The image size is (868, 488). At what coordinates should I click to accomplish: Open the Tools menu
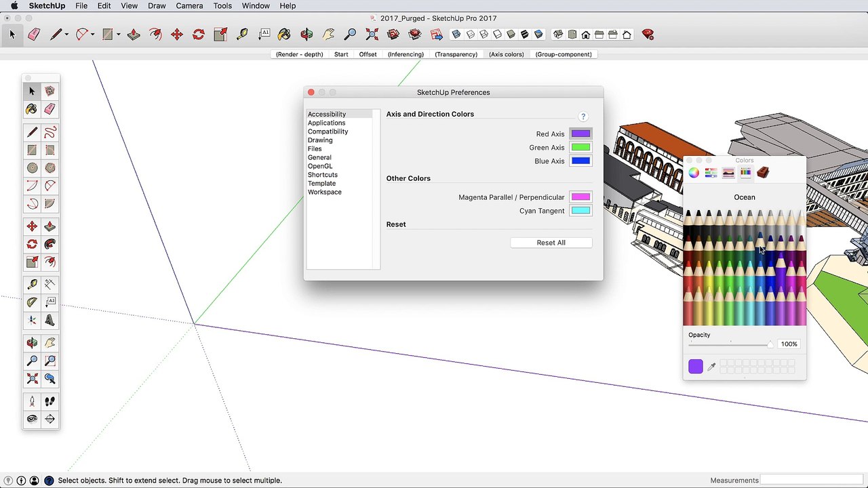[222, 5]
